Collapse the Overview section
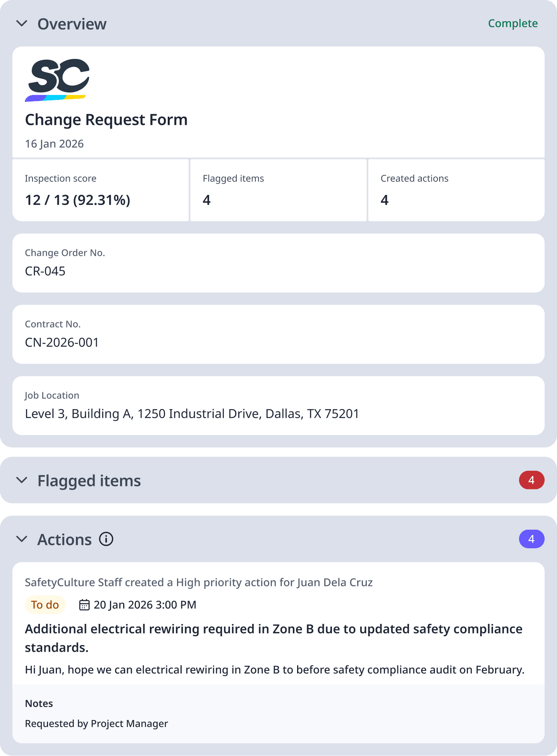The image size is (557, 756). pos(22,24)
